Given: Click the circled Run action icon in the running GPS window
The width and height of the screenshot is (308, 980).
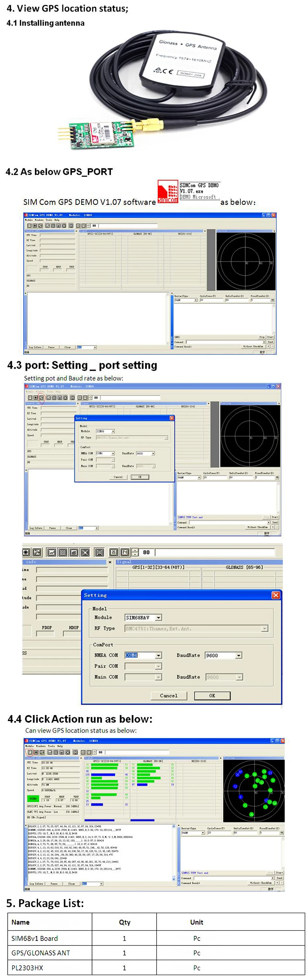Looking at the screenshot, I should [30, 752].
